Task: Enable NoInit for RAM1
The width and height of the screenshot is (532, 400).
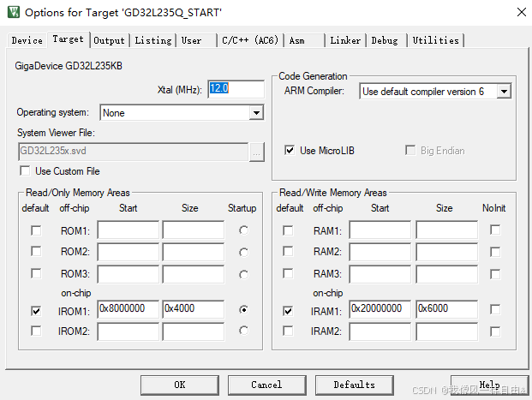Action: [x=495, y=230]
